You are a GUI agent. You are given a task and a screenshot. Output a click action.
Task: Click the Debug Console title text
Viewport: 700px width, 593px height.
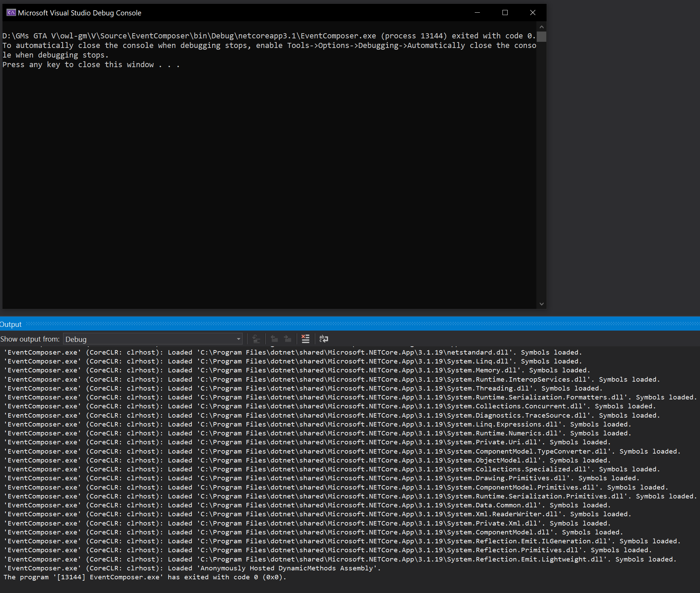(79, 13)
